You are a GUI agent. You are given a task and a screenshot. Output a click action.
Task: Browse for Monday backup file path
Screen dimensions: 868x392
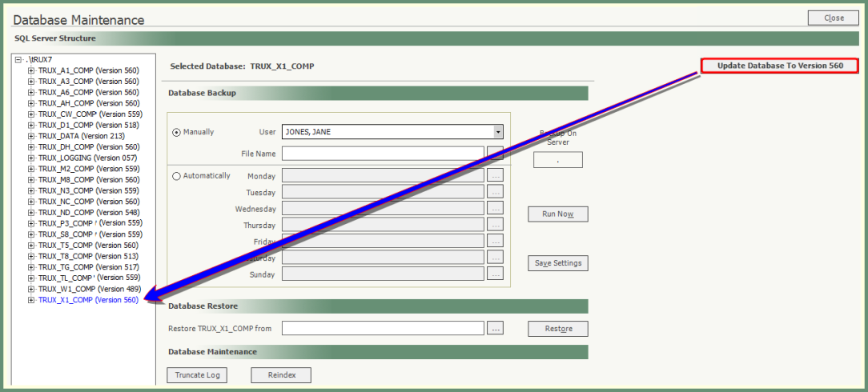pyautogui.click(x=495, y=175)
